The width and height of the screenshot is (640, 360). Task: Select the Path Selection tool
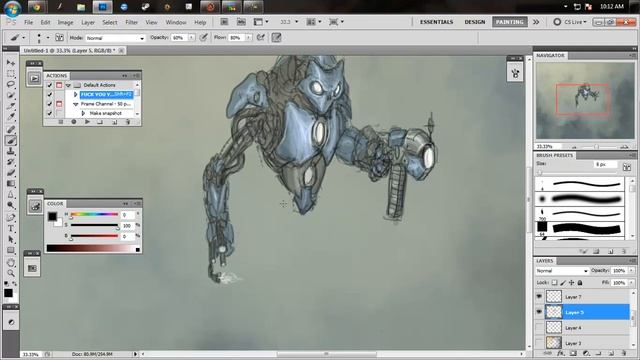point(11,240)
